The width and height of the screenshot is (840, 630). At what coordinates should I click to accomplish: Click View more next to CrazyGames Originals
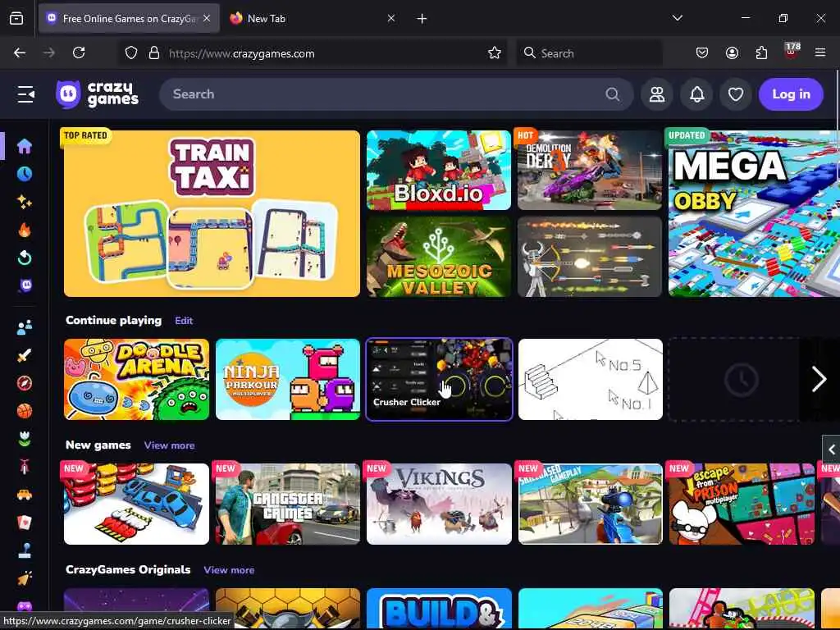click(229, 570)
